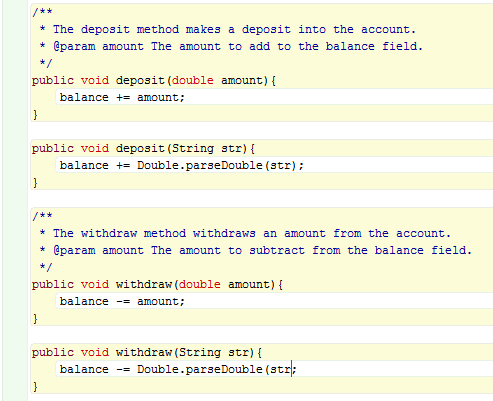Click the 'deposit(double amount)' method header
Screen dimensions: 493x401
pyautogui.click(x=154, y=80)
